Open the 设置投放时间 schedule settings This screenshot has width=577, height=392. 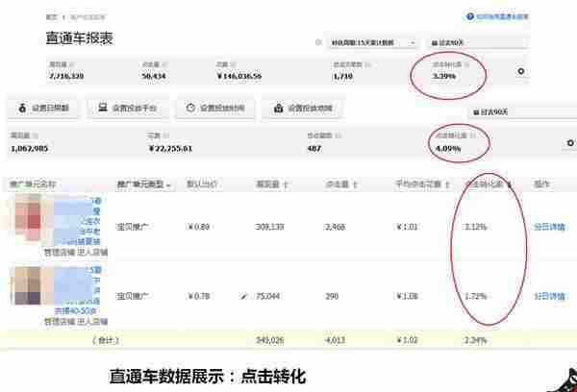point(216,109)
